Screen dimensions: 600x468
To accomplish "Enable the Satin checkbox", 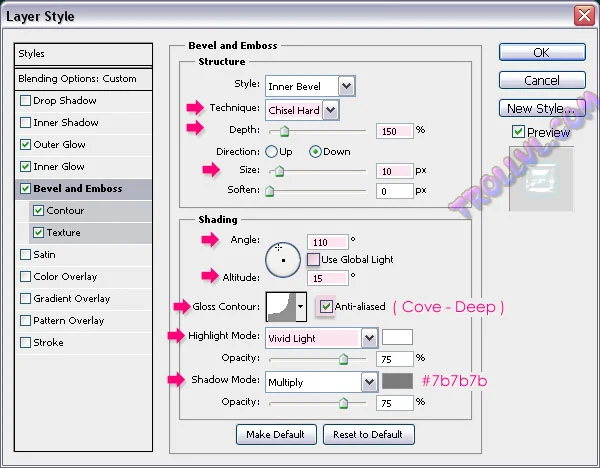I will pos(25,254).
